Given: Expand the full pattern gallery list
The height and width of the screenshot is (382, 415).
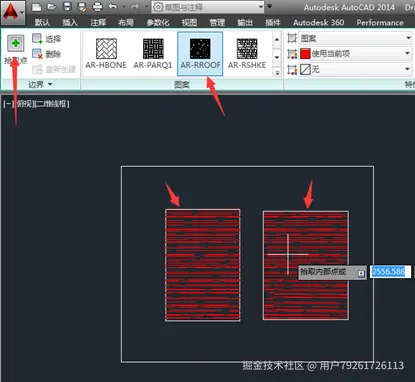Looking at the screenshot, I should 277,72.
